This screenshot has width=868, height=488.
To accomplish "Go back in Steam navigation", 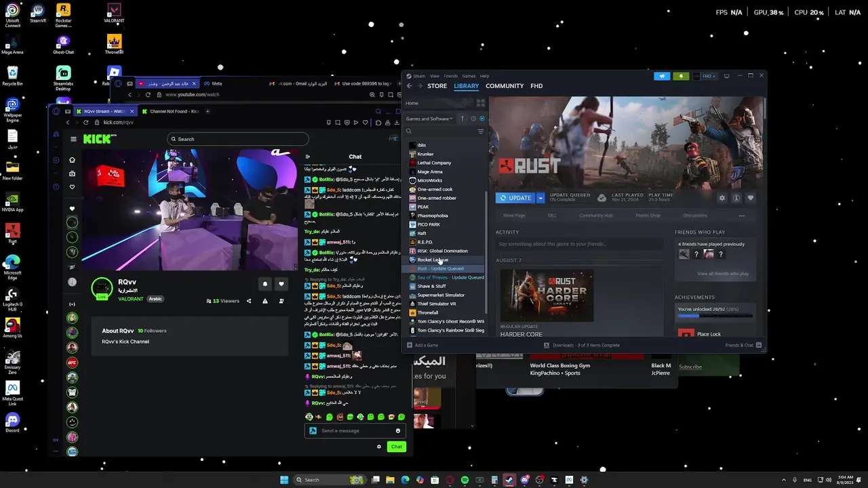I will click(409, 86).
